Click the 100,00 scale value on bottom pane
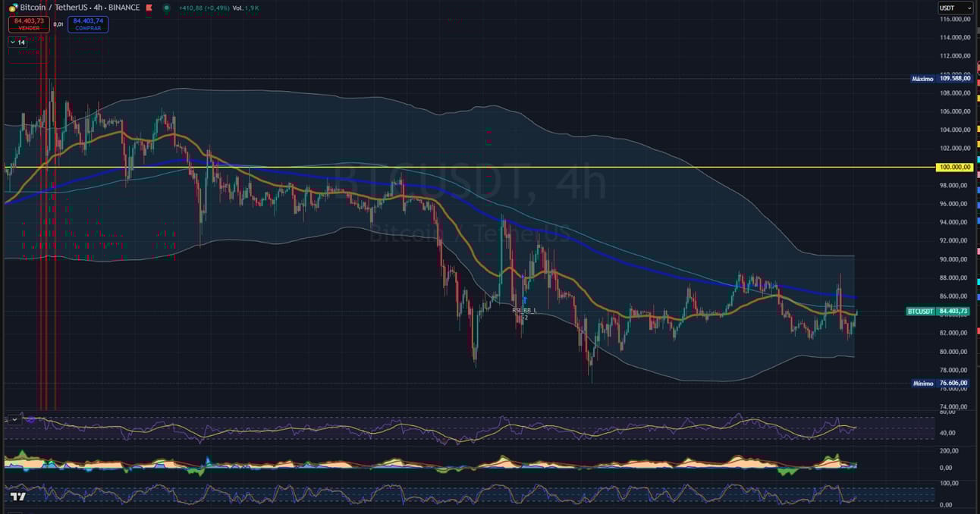The width and height of the screenshot is (980, 514). (x=949, y=482)
